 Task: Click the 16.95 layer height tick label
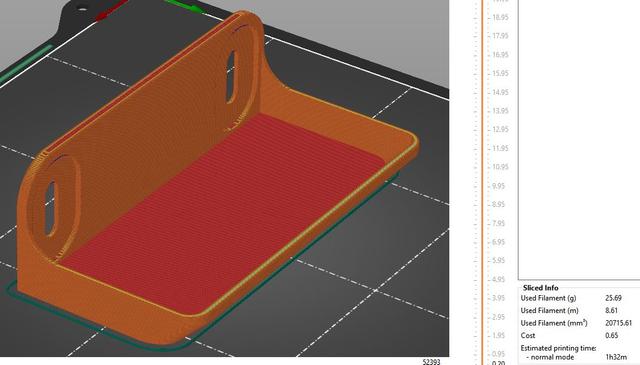500,55
